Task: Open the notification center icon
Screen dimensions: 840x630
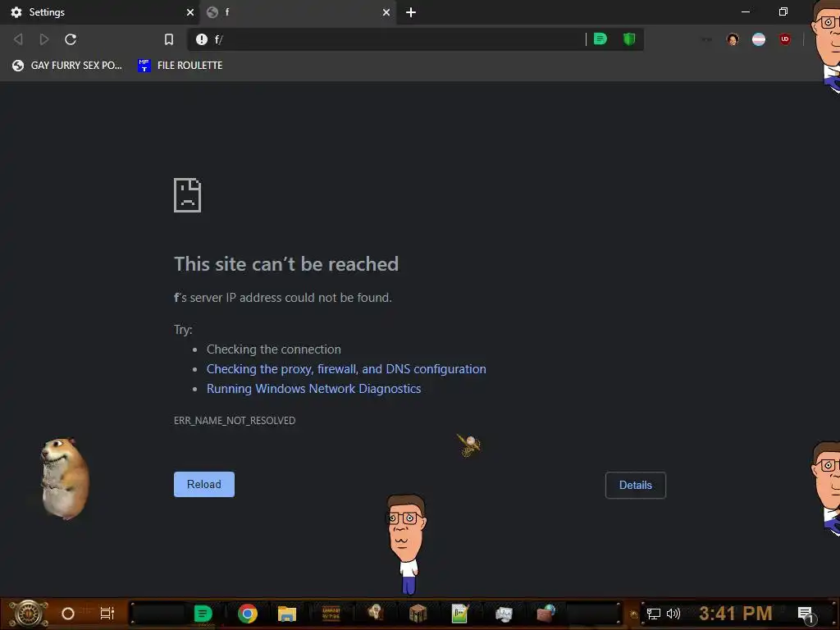Action: coord(806,614)
